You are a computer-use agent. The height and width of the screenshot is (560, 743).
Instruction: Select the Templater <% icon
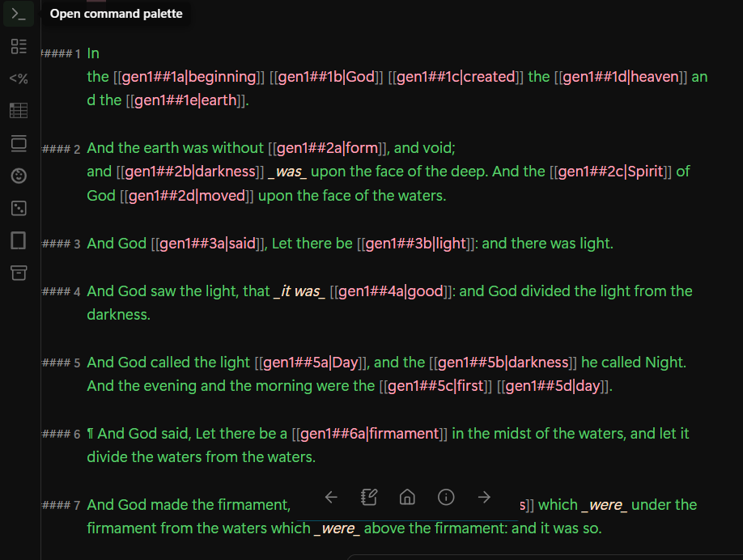click(x=18, y=78)
